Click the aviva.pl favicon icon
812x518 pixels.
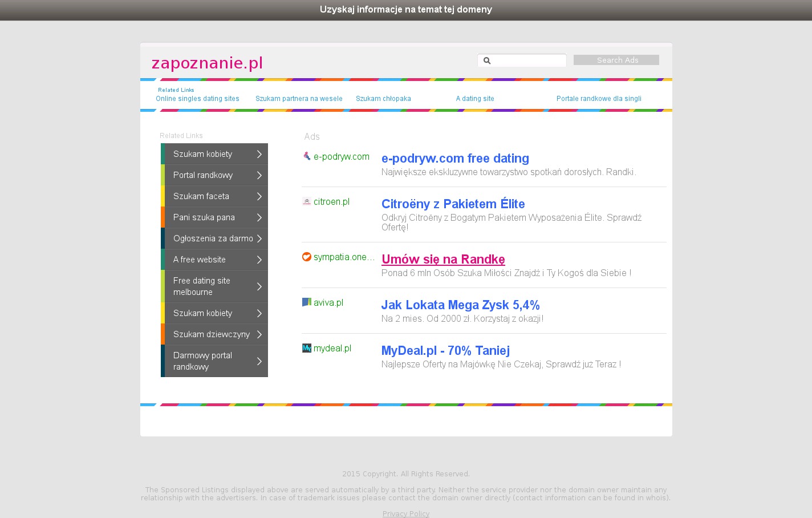[x=307, y=302]
